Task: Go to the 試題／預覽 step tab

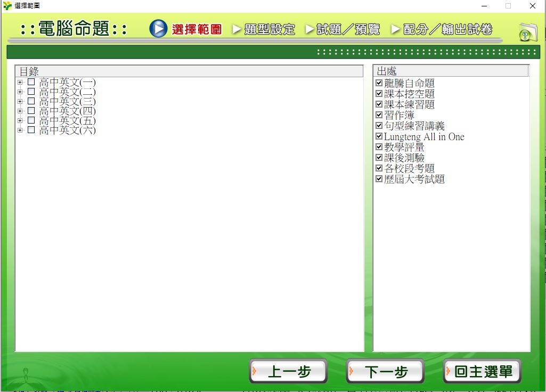Action: (x=348, y=29)
